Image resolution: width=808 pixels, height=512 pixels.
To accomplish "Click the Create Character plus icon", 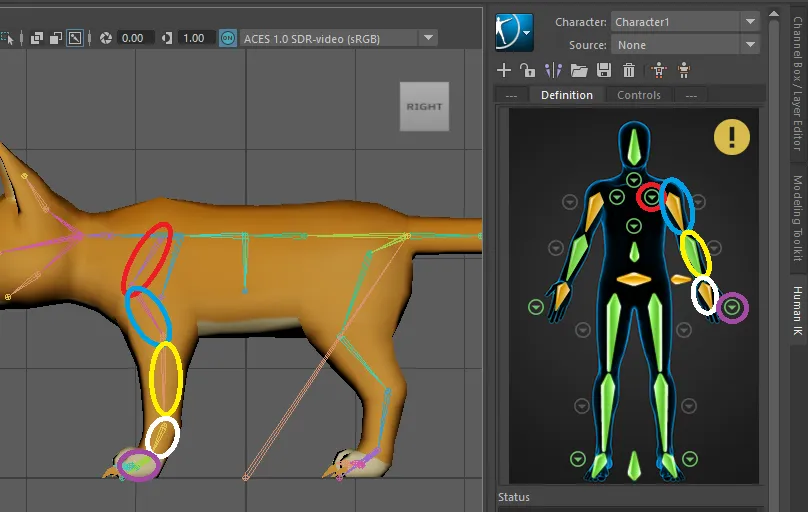I will 503,70.
